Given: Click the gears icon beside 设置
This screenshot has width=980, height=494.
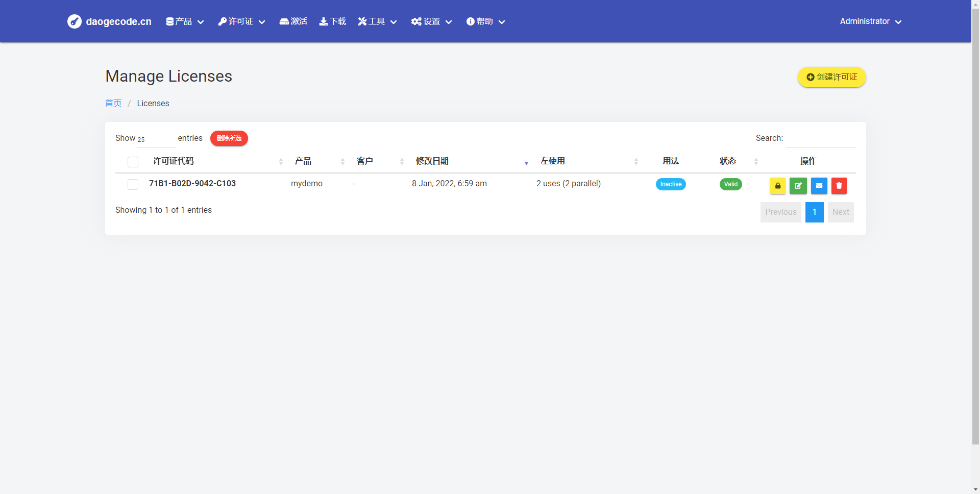Looking at the screenshot, I should pos(416,21).
